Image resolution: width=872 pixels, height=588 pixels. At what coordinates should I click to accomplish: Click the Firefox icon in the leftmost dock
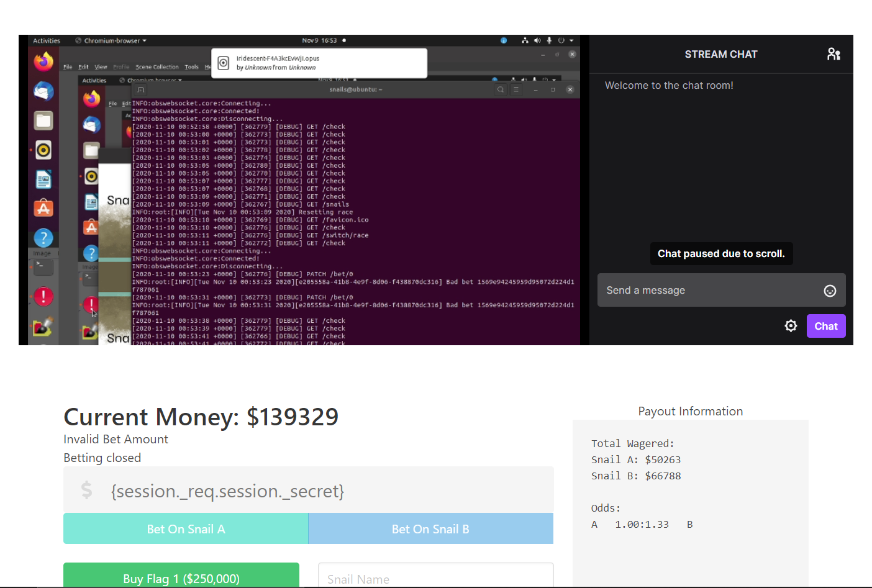pos(43,61)
